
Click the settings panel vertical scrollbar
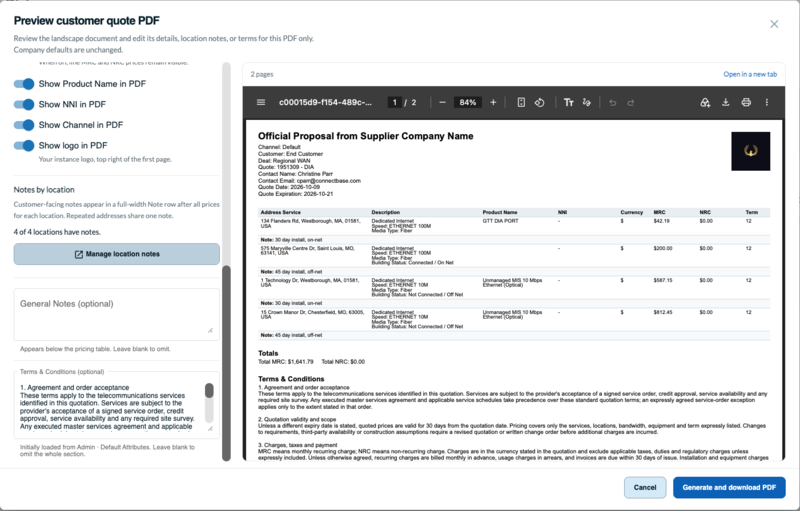tap(227, 363)
